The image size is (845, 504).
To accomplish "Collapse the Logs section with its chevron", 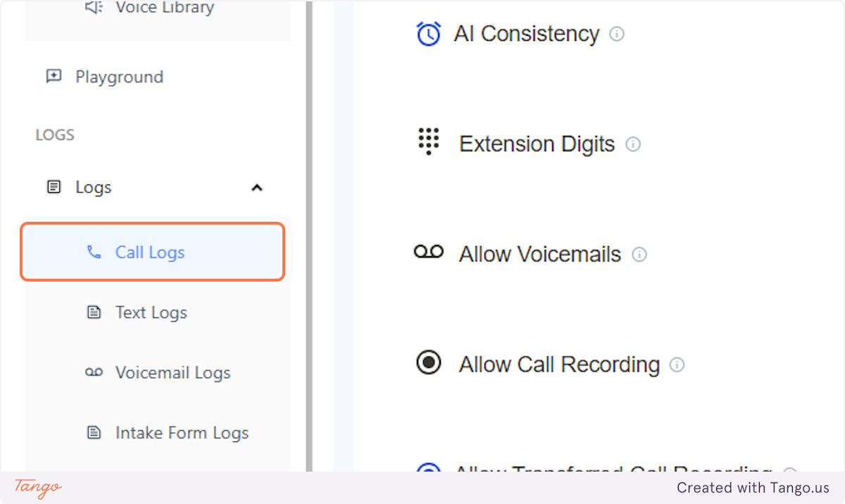I will pos(256,187).
